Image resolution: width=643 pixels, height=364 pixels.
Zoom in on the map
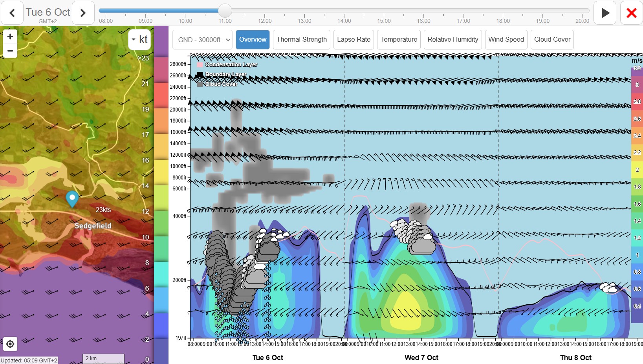[10, 37]
